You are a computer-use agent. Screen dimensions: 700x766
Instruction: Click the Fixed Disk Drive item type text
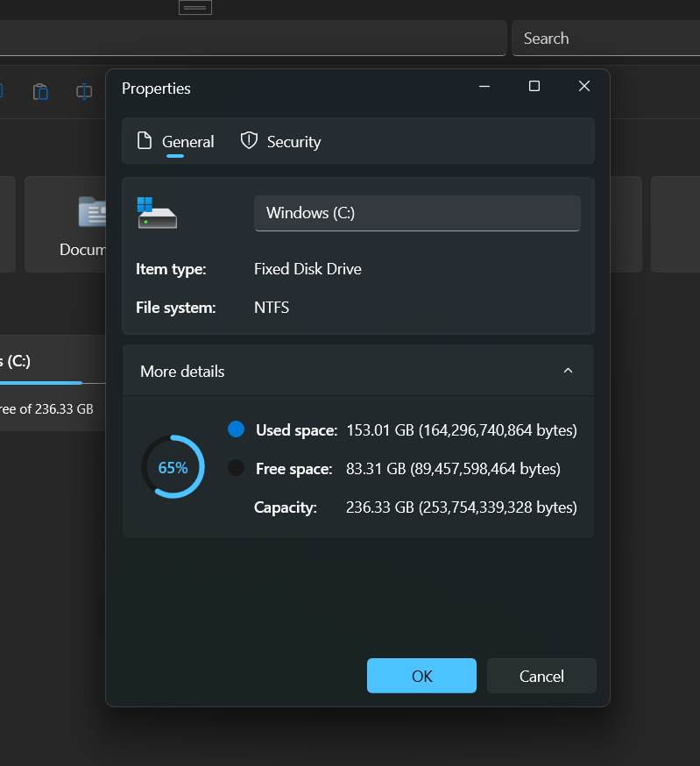point(308,269)
